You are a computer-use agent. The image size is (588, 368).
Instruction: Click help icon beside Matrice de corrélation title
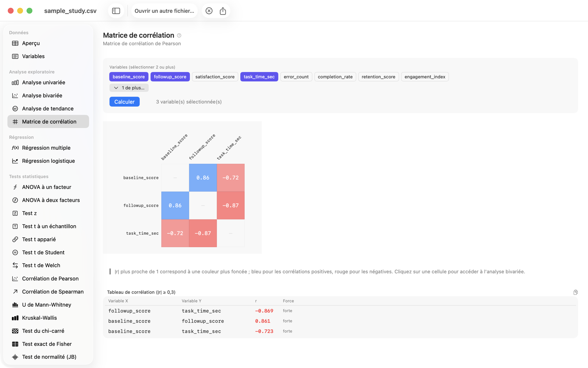tap(179, 36)
